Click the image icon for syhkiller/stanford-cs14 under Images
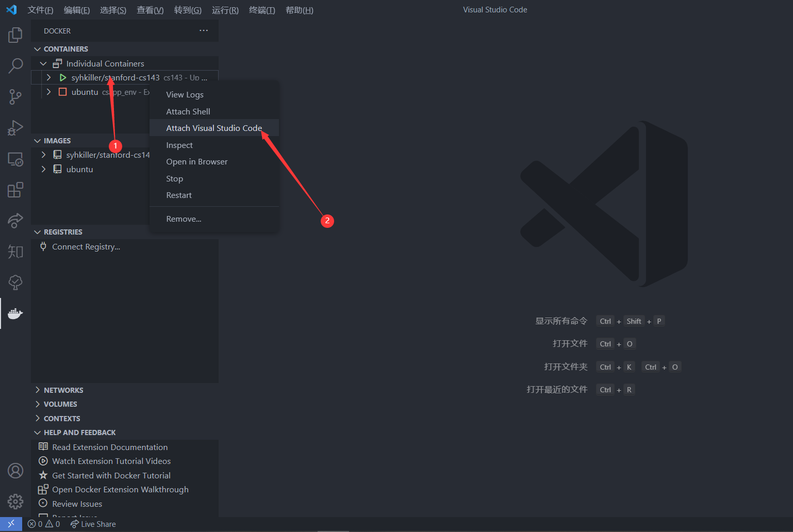Image resolution: width=793 pixels, height=532 pixels. pos(58,155)
